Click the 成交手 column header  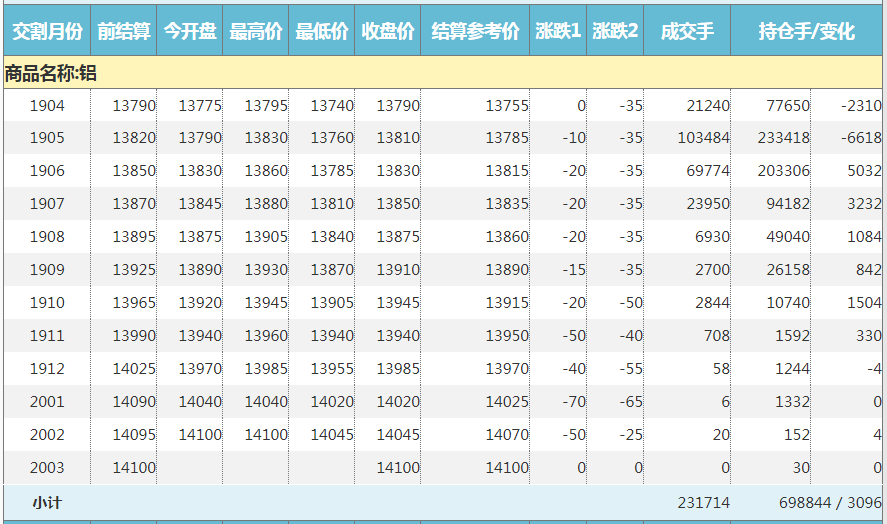687,31
